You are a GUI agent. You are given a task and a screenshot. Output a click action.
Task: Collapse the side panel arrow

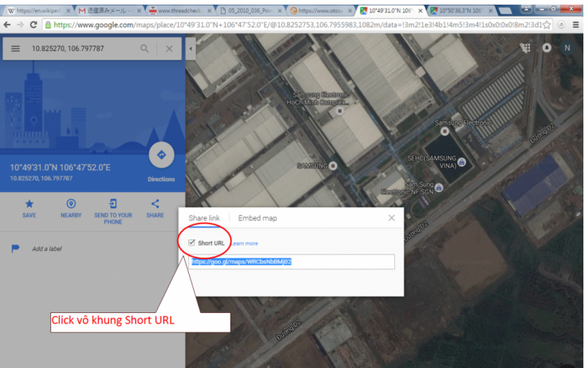coord(191,49)
